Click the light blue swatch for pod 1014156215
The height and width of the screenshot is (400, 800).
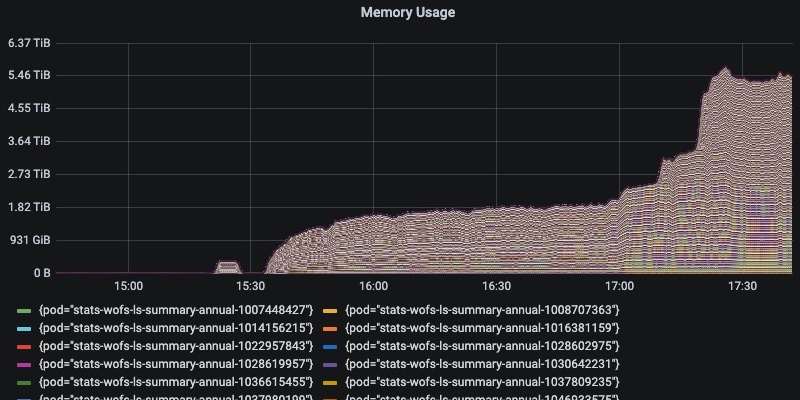pos(24,329)
